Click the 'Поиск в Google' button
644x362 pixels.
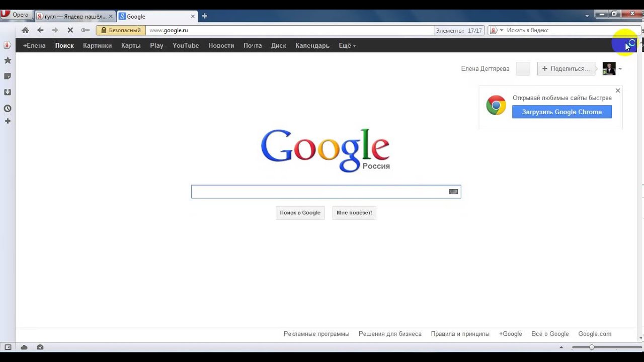[300, 213]
